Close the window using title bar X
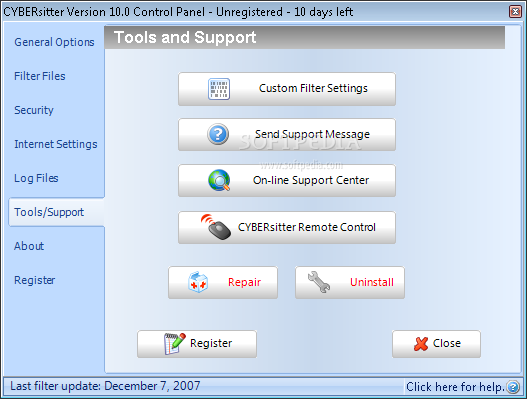Screen dimensions: 527x399 coord(515,12)
